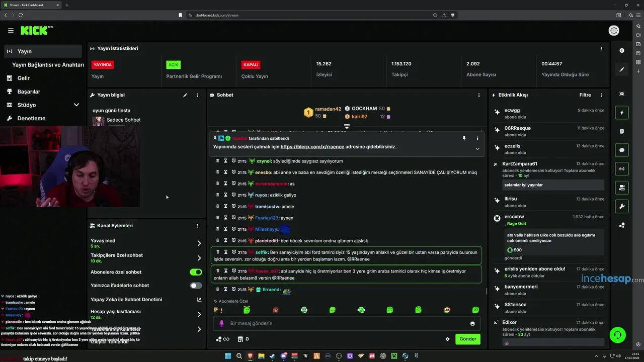Image resolution: width=644 pixels, height=362 pixels.
Task: Click the points infinity icon below chat
Action: point(222,339)
